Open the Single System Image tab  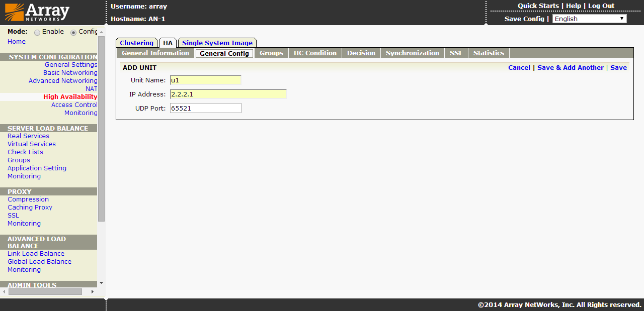coord(217,43)
